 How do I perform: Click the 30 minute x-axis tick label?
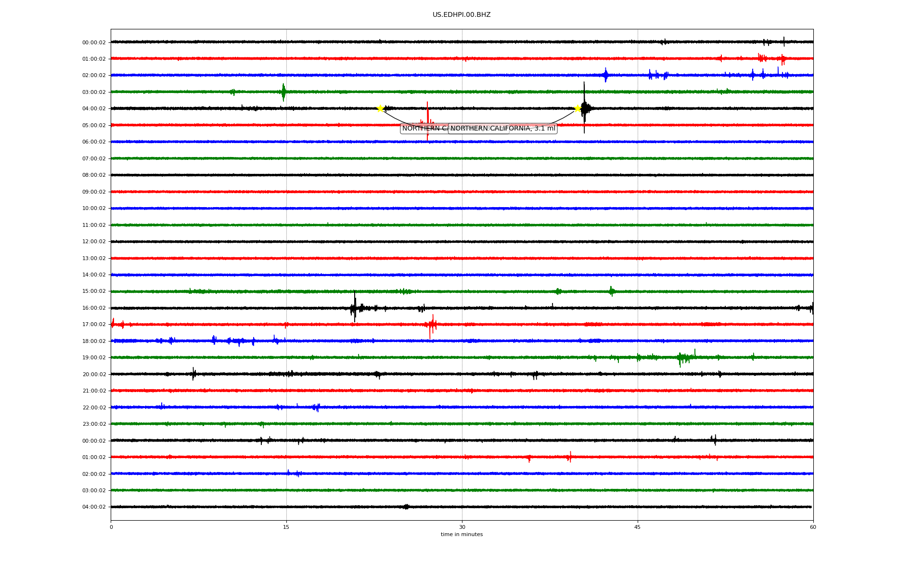(462, 527)
